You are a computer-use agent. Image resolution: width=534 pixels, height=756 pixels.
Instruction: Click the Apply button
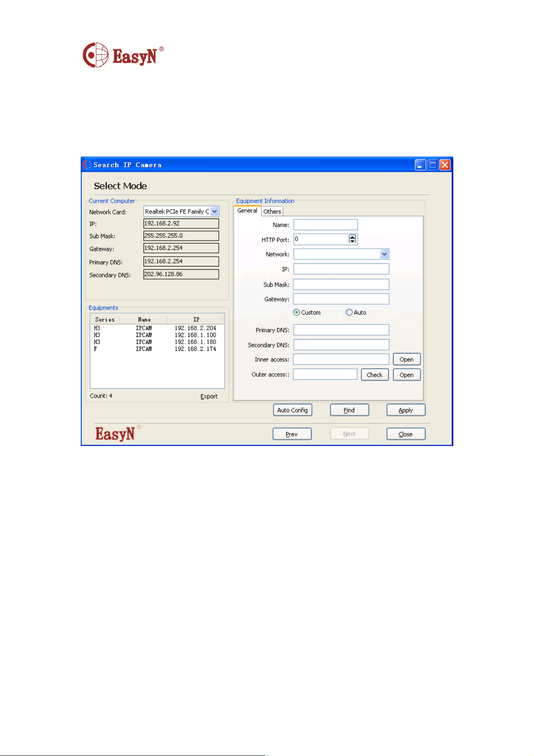tap(406, 410)
